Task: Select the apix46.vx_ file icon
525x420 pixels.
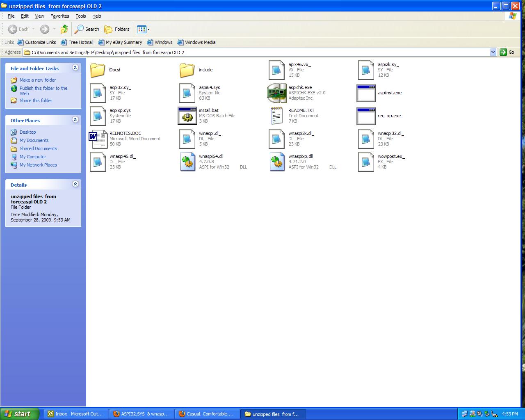Action: (x=276, y=70)
